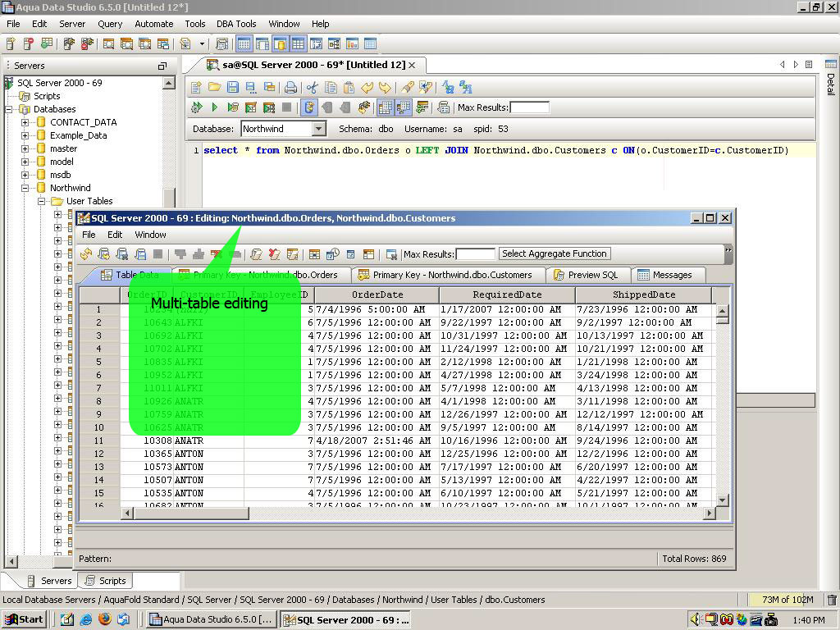Click the Execute (green play) icon
Viewport: 840px width, 630px height.
click(215, 107)
